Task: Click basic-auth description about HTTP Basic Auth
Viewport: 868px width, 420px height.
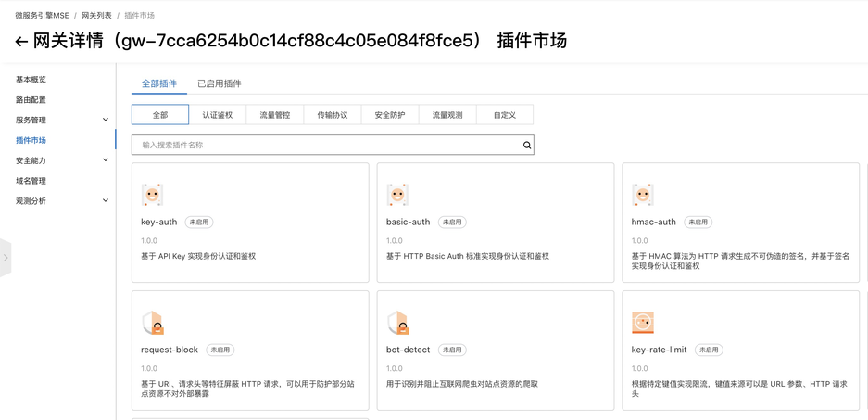Action: click(468, 257)
